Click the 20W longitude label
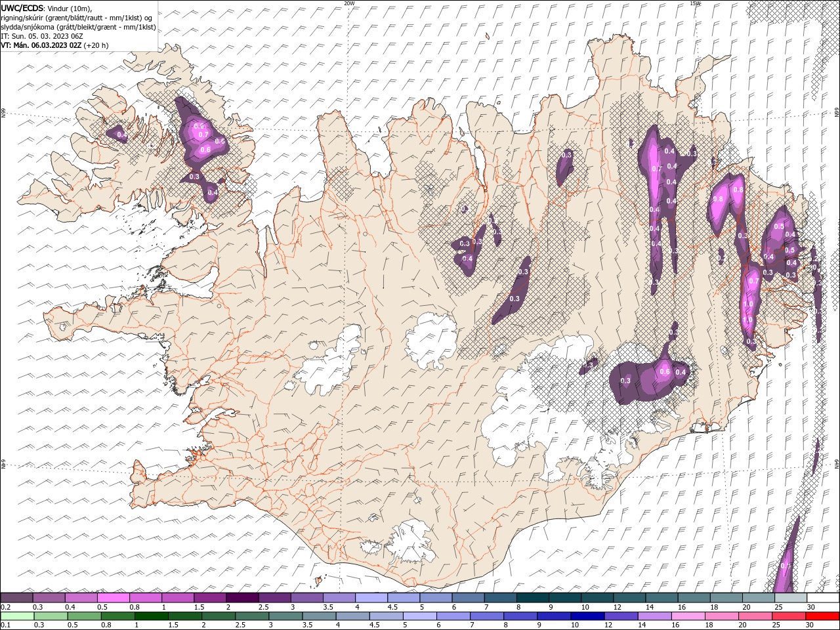The height and width of the screenshot is (630, 840). (349, 3)
